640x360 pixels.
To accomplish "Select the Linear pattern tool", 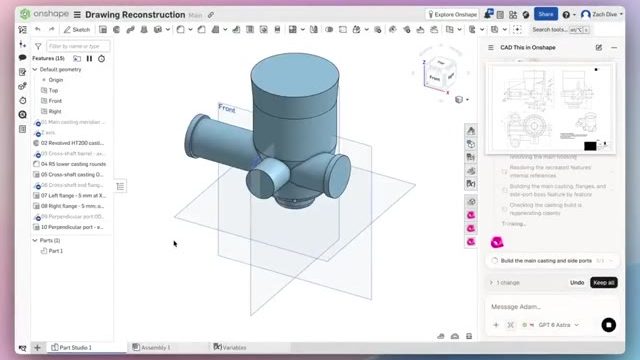I will (x=293, y=29).
